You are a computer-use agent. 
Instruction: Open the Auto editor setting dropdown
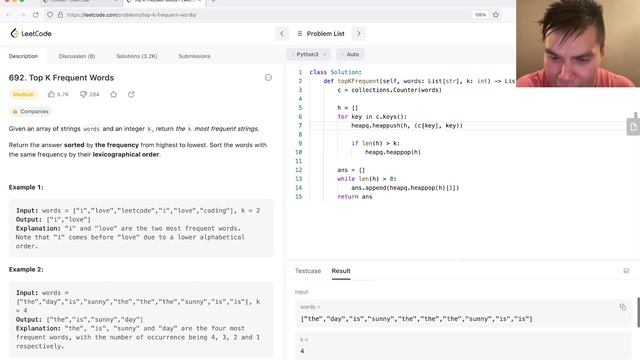(x=350, y=54)
